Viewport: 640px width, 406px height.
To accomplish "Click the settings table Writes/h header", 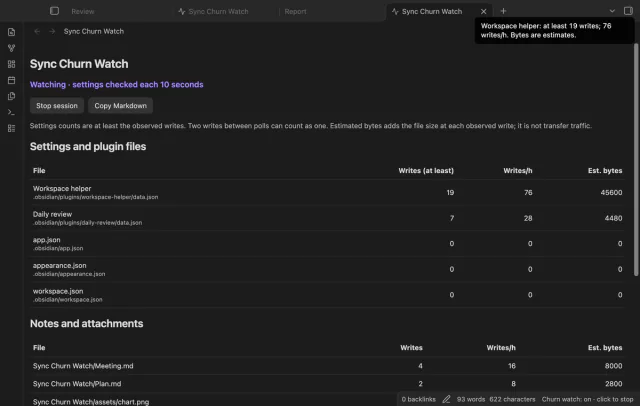I will point(518,171).
